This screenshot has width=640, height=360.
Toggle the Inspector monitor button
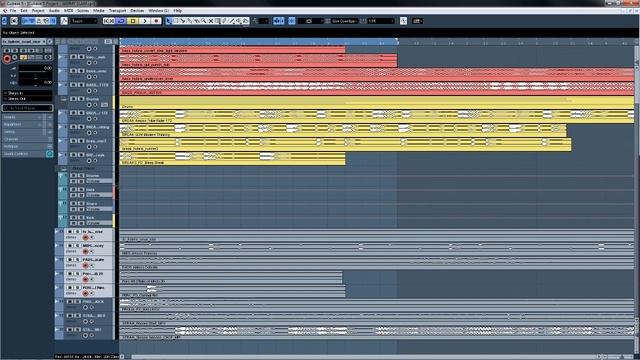(15, 58)
